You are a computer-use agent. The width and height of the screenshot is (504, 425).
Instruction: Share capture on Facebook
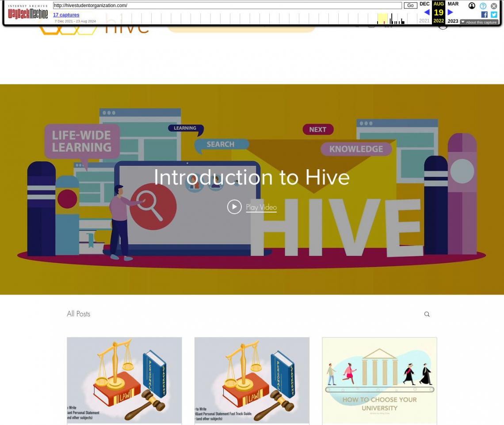484,15
